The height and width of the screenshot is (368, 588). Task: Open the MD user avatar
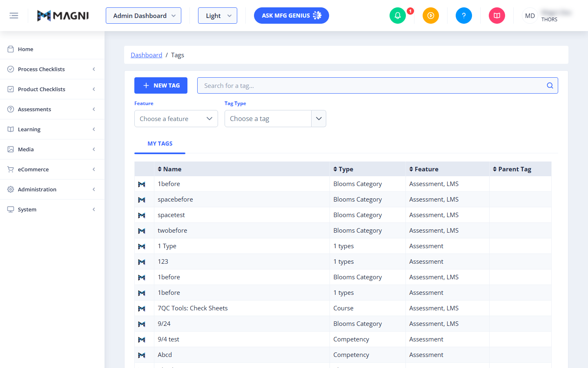[530, 16]
